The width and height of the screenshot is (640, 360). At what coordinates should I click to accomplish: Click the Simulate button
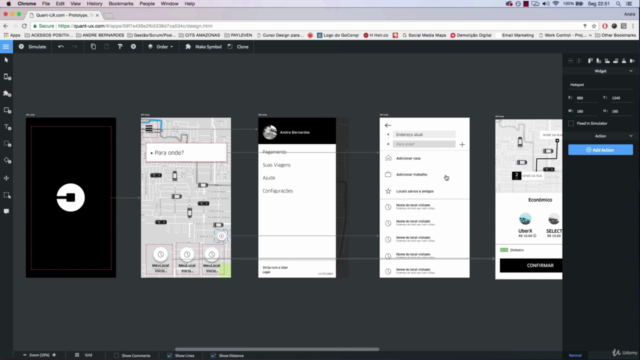click(33, 47)
